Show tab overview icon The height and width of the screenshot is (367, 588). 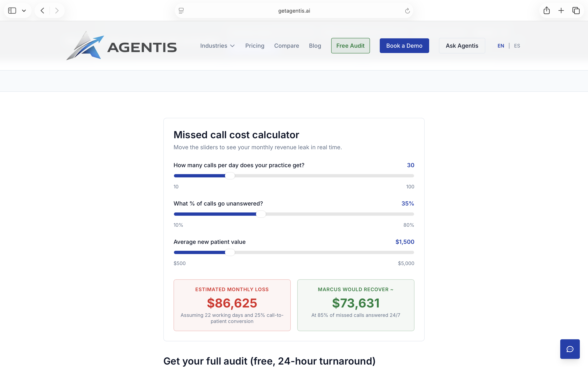click(x=576, y=11)
